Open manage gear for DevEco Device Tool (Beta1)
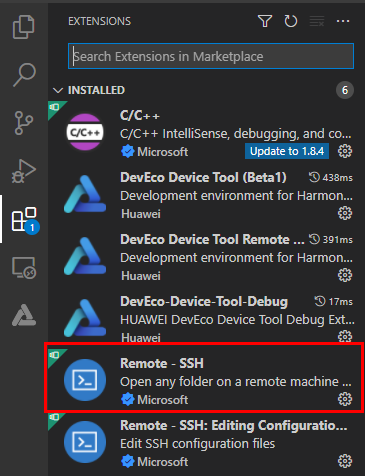Viewport: 365px width, 476px height. (x=345, y=213)
